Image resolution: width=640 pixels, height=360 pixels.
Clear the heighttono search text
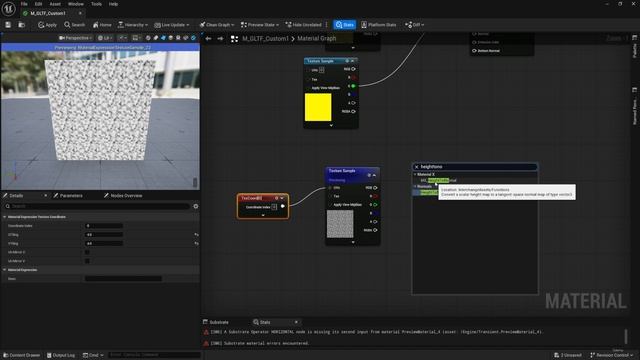coord(416,167)
